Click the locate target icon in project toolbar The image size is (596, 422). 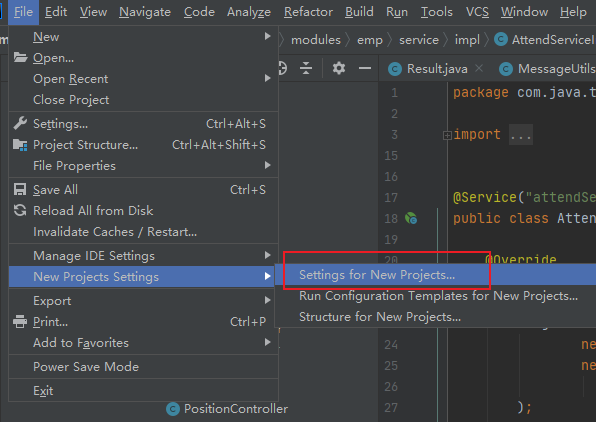282,68
